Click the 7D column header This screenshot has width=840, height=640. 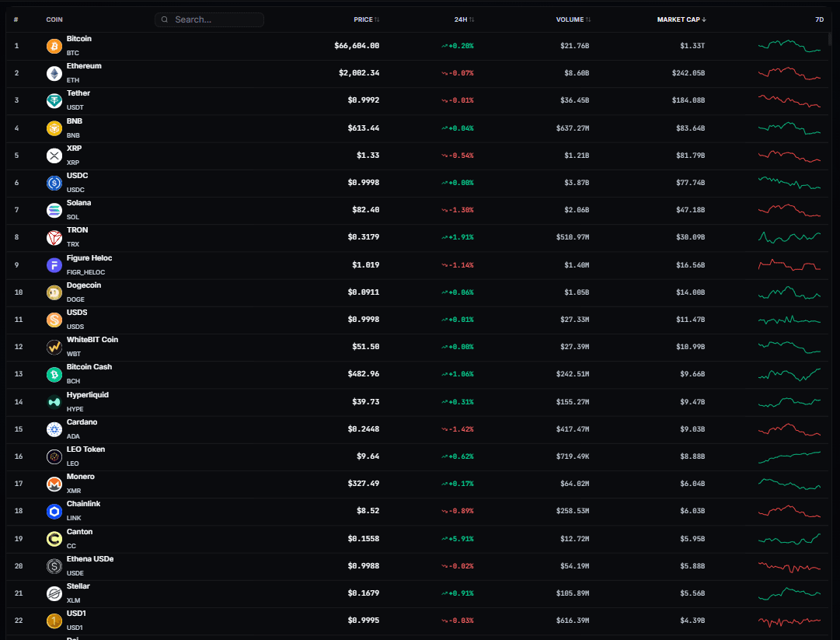(x=819, y=20)
